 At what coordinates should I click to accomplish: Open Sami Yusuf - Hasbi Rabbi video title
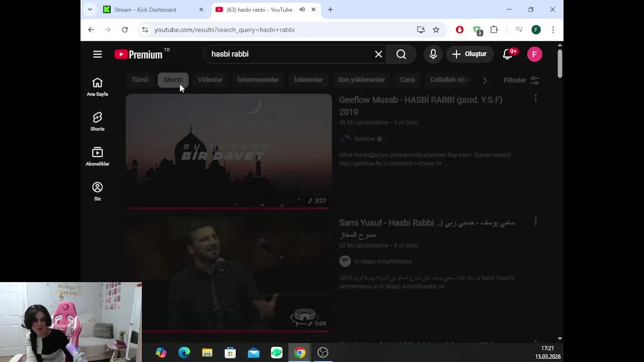click(x=427, y=228)
